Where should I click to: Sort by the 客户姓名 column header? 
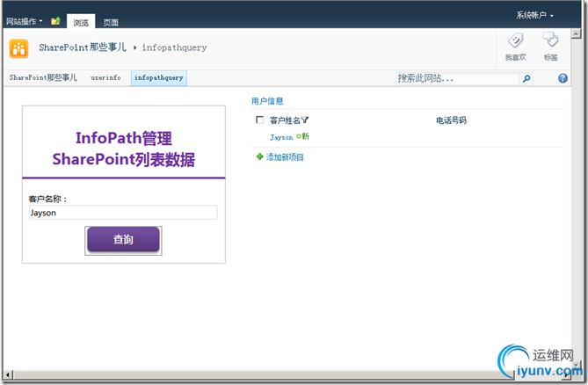285,120
